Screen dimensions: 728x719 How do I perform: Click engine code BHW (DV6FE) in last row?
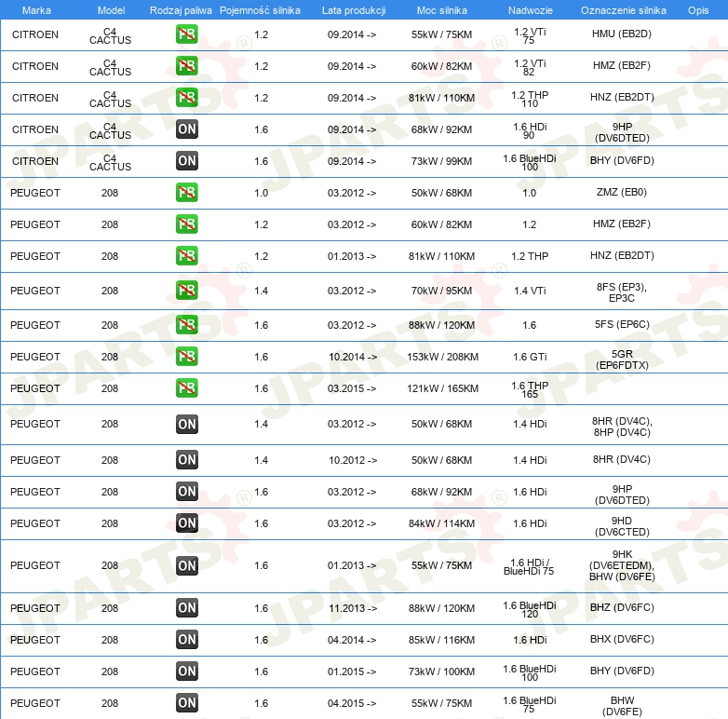click(x=622, y=706)
